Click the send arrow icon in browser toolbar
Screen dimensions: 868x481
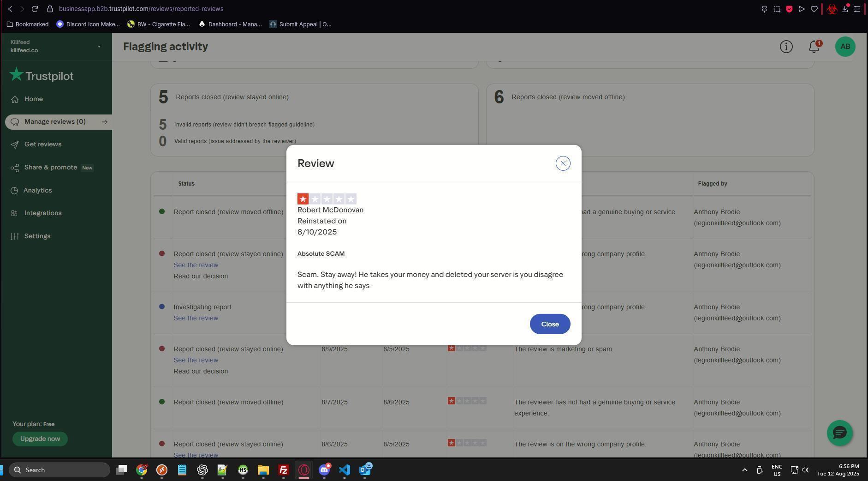(802, 9)
